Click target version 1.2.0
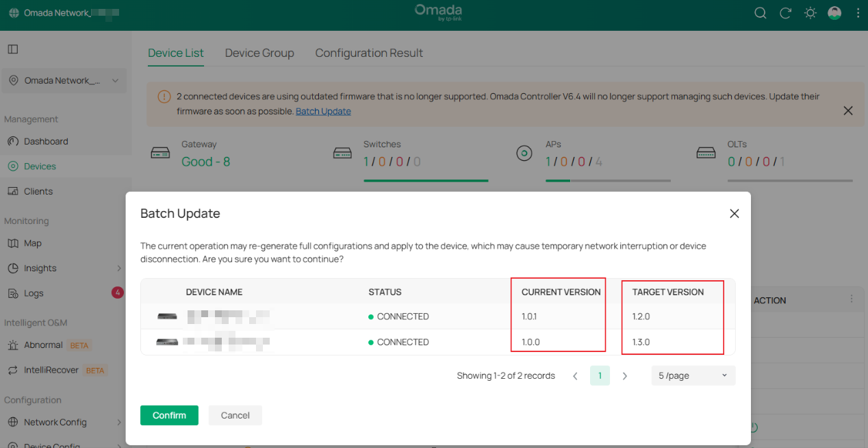This screenshot has height=448, width=868. coord(641,316)
